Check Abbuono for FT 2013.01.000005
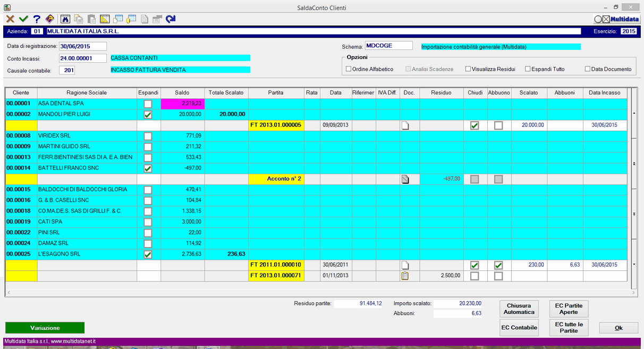Viewport: 644px width, 349px height. 498,125
